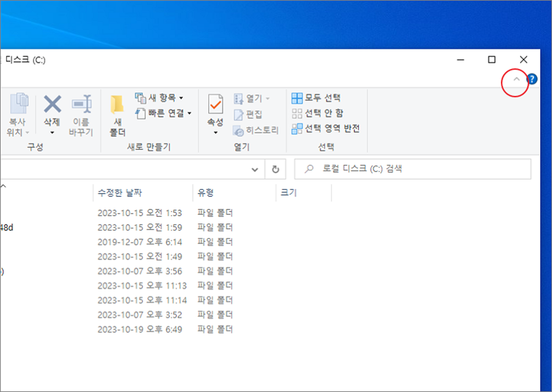Refresh the folder view
The image size is (552, 392).
pyautogui.click(x=276, y=170)
